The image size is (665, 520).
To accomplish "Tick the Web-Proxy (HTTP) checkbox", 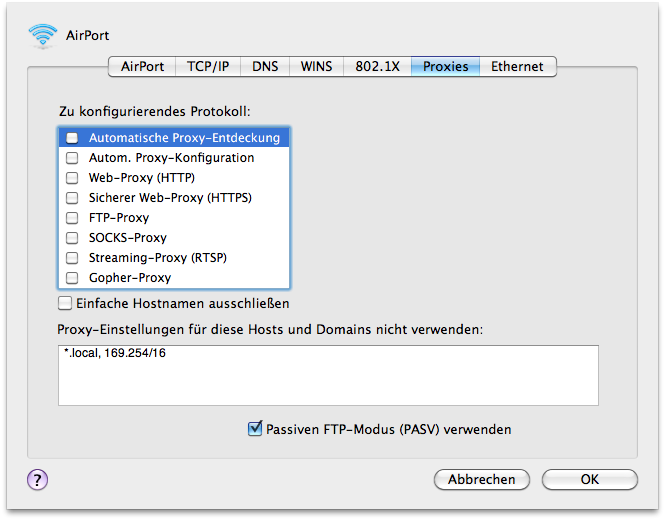I will (x=72, y=178).
